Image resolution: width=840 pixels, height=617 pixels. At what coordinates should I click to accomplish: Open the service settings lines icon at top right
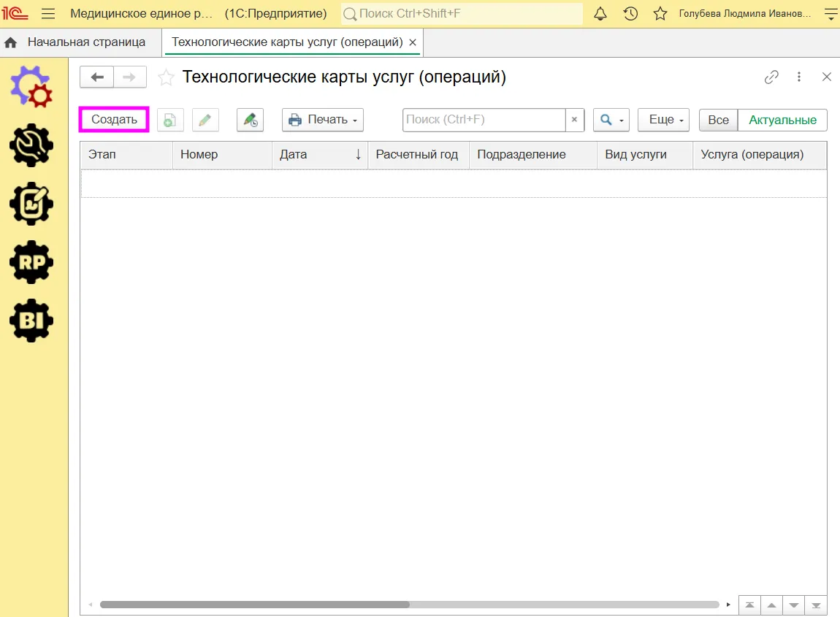[x=831, y=14]
